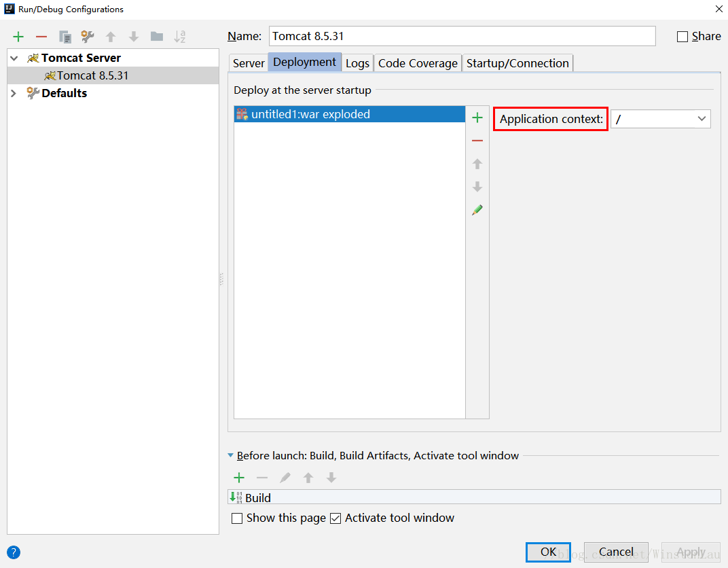Edit before launch task pencil icon

coord(285,478)
